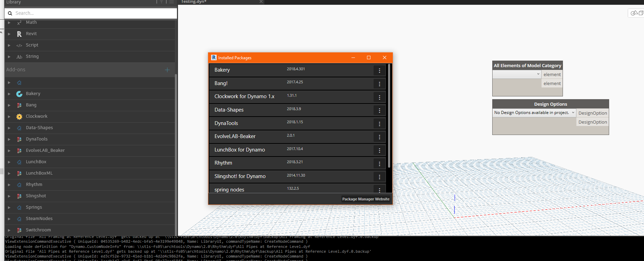Screen dimensions: 644x261
Task: Close the Testing.dyn tab
Action: [x=261, y=2]
